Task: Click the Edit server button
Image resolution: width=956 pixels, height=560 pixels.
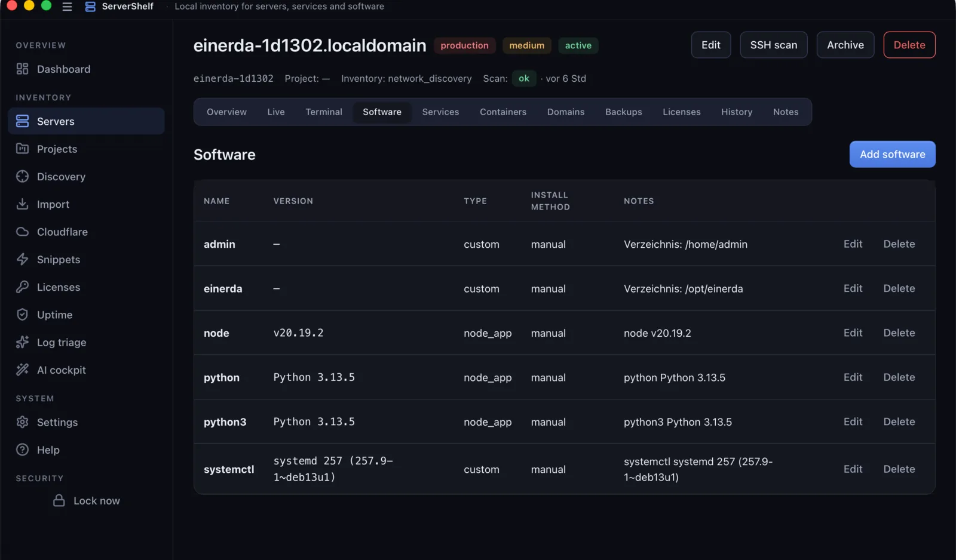Action: point(711,45)
